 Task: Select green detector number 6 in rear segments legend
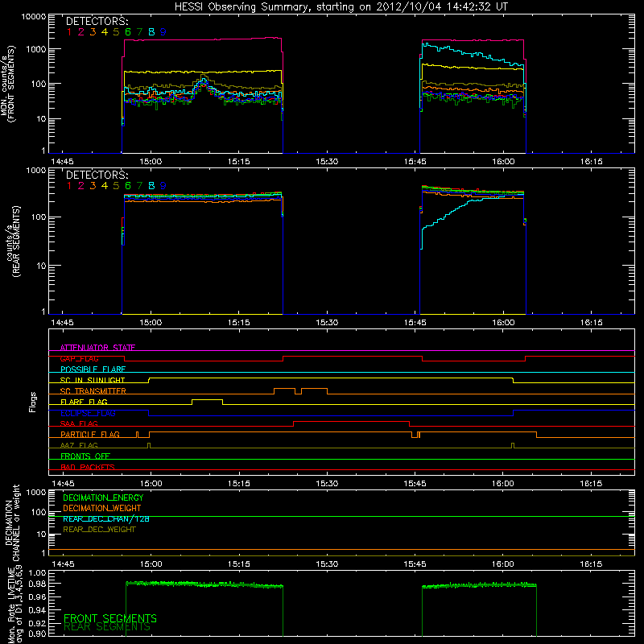[x=128, y=186]
